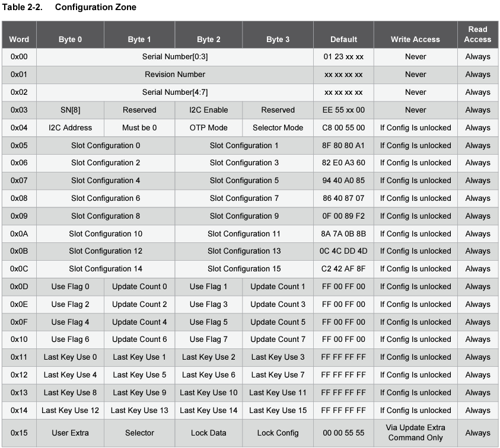The width and height of the screenshot is (500, 448).
Task: Click word address '0x11'
Action: (19, 357)
